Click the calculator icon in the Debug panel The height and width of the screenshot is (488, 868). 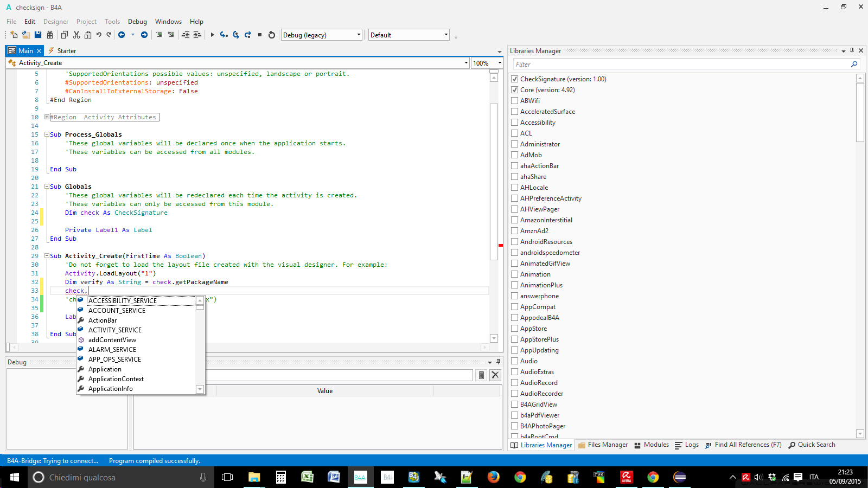tap(481, 375)
